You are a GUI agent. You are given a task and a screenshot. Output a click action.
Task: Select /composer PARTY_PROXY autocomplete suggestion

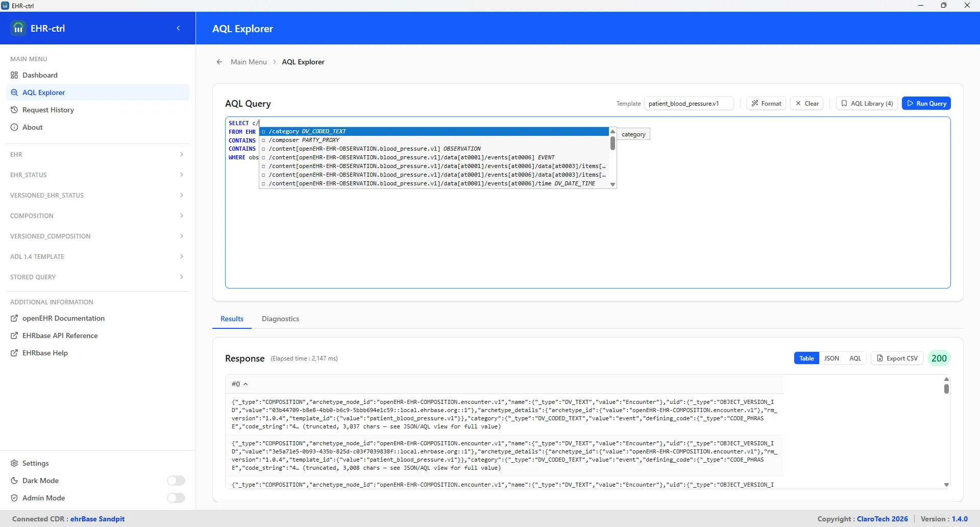(434, 140)
